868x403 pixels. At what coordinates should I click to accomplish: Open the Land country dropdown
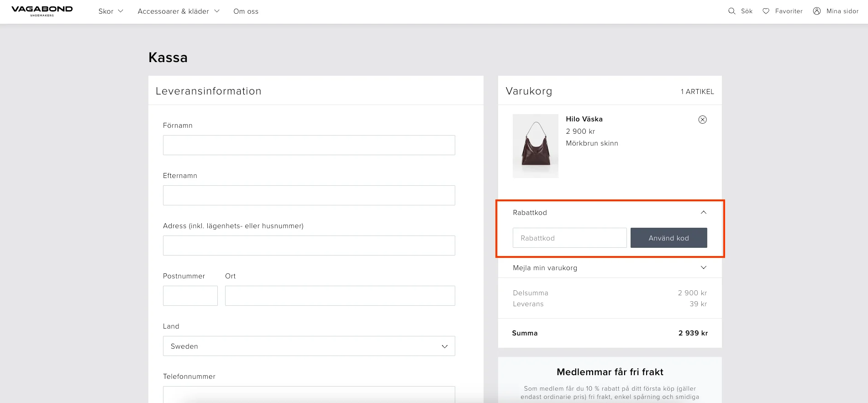[309, 346]
